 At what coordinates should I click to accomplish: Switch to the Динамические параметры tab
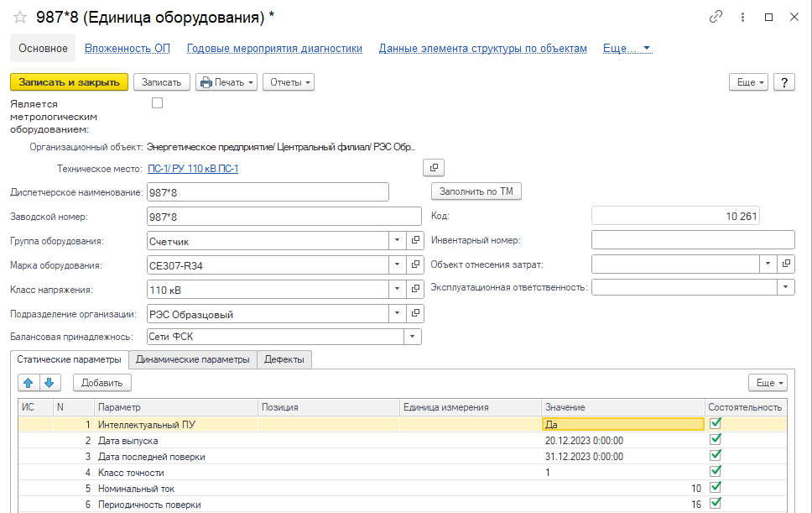pyautogui.click(x=193, y=359)
